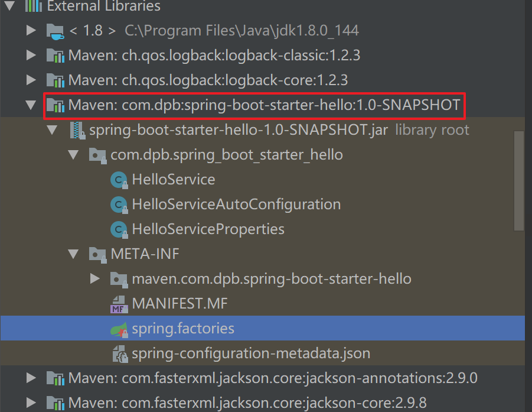The width and height of the screenshot is (532, 412).
Task: Click the JDK 1.8 folder icon
Action: 56,31
